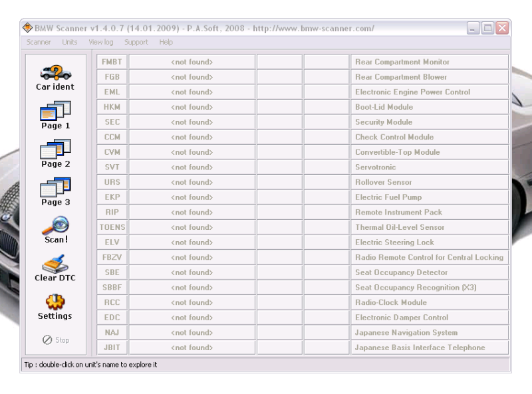Viewport: 532px width, 394px height.
Task: Select the CVM unit name
Action: coord(112,152)
